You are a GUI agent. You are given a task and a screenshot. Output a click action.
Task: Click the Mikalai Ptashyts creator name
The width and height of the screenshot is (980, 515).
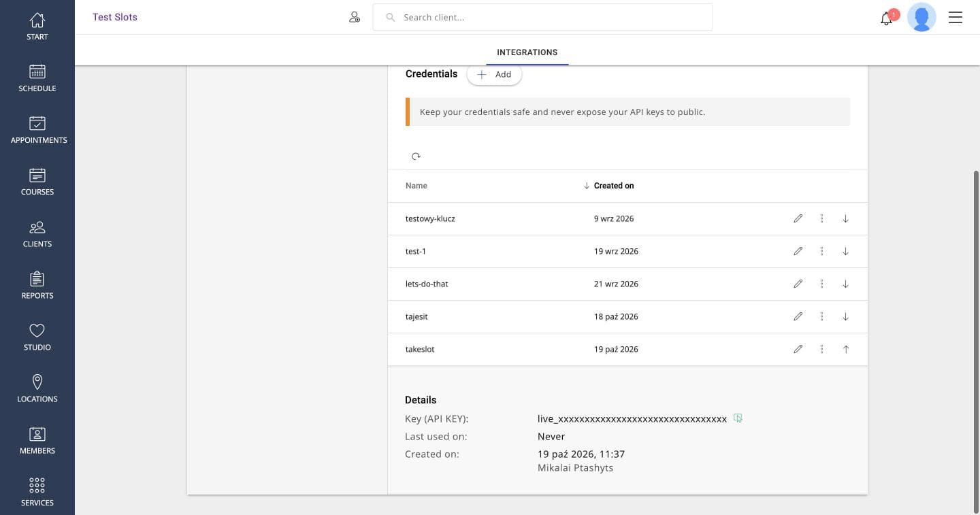click(575, 467)
